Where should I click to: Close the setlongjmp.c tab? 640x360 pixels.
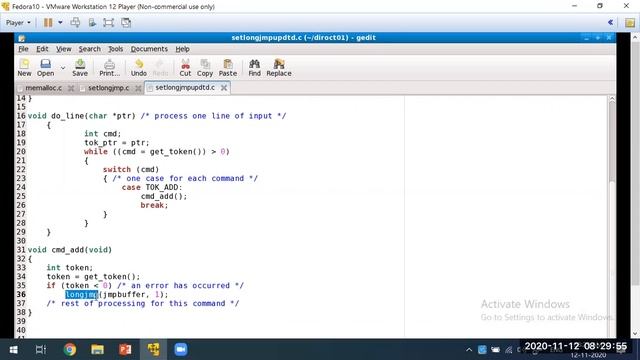click(x=138, y=88)
